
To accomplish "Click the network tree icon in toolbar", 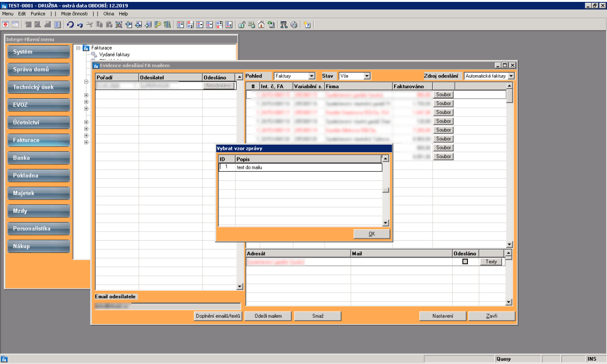I will pos(283,24).
